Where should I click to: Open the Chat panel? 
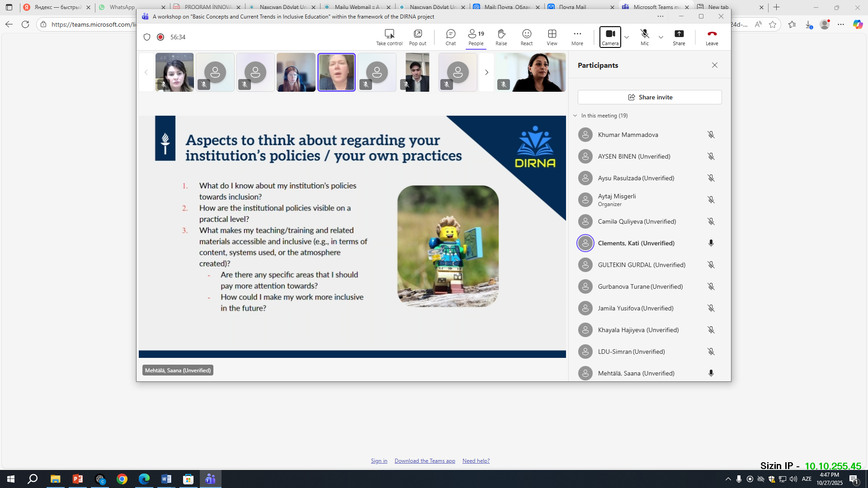[x=450, y=37]
